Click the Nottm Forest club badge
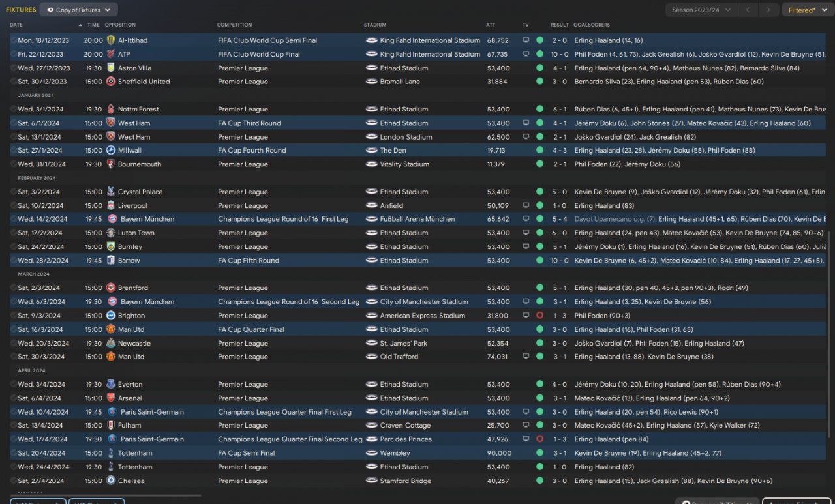The image size is (835, 504). point(111,109)
